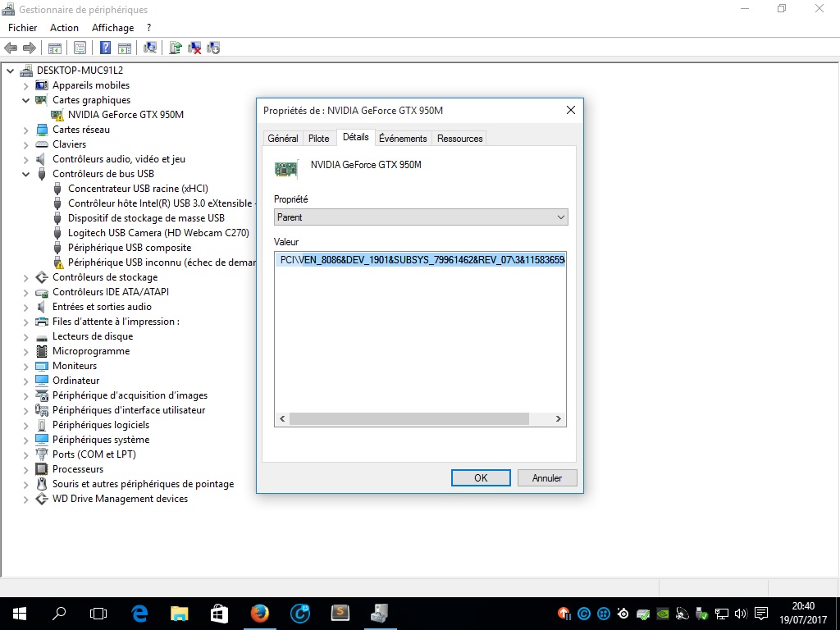Expand Claviers category

(25, 144)
